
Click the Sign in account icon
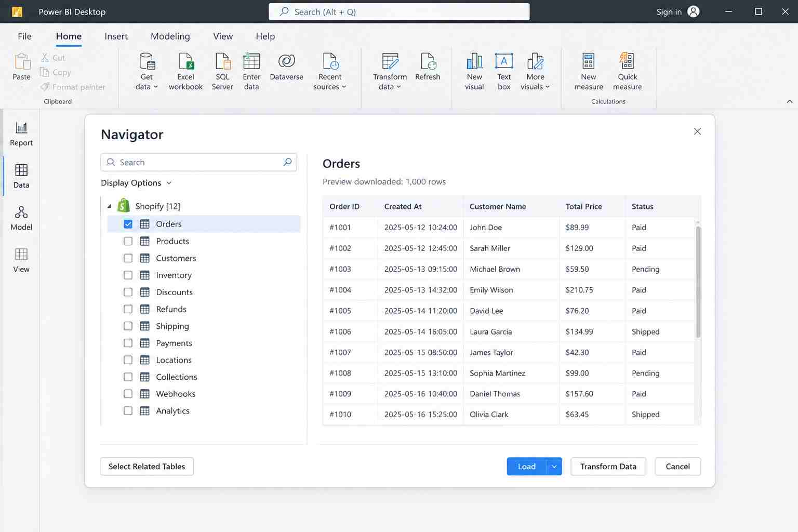tap(694, 11)
